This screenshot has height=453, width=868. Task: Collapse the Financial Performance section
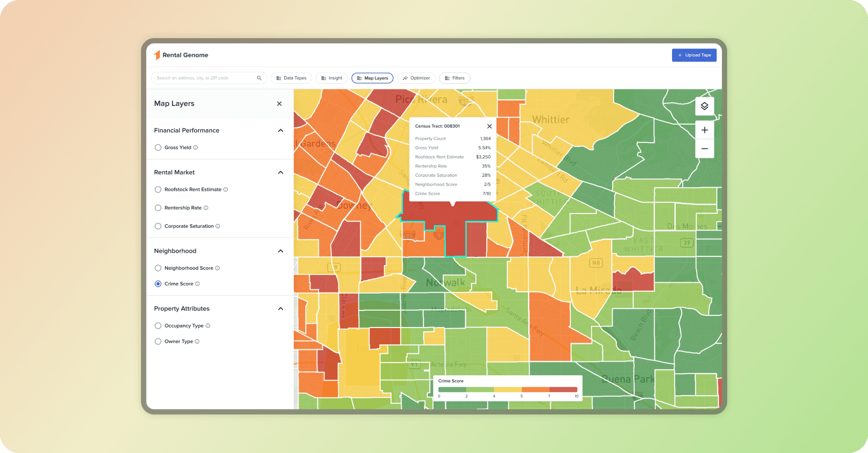pyautogui.click(x=281, y=131)
